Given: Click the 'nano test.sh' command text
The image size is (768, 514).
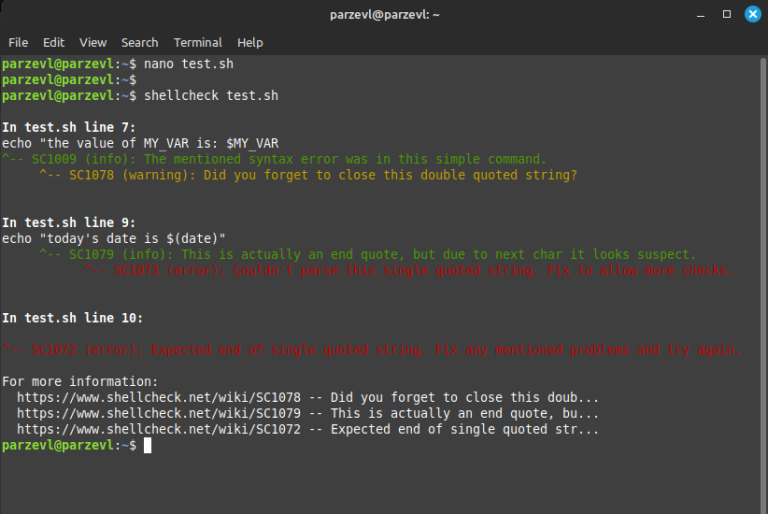Looking at the screenshot, I should [189, 64].
